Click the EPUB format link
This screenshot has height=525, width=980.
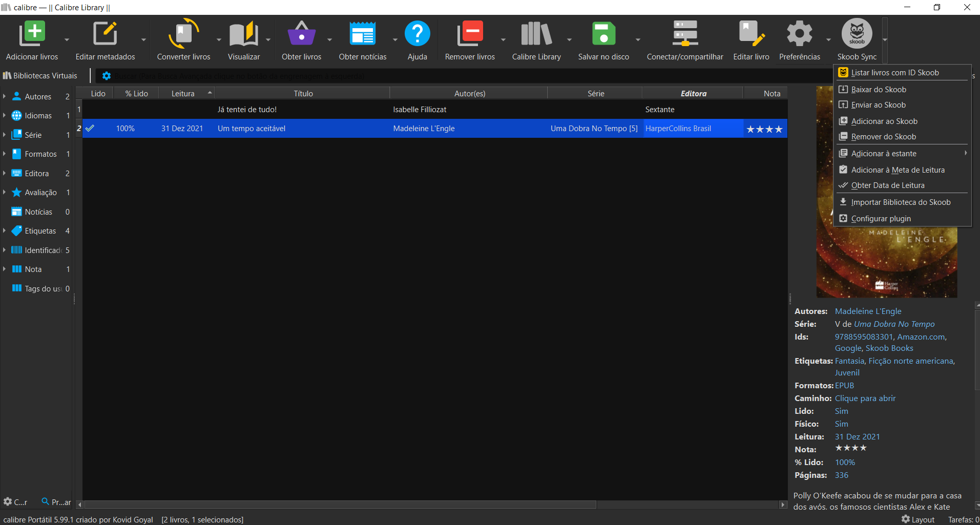(844, 385)
